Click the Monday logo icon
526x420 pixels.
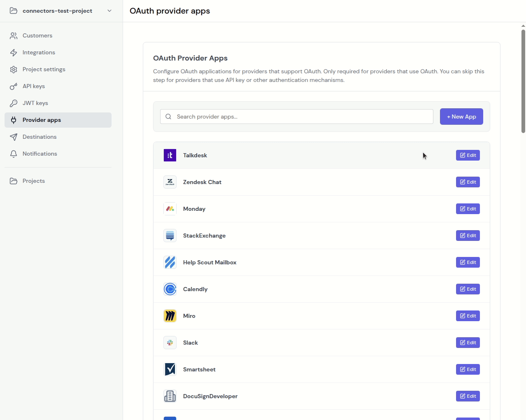click(x=170, y=209)
